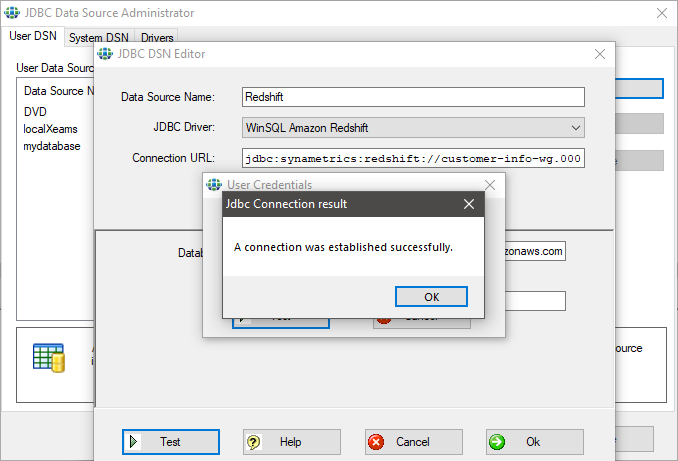Switch to the System DSN tab
Viewport: 678px width, 461px height.
tap(99, 38)
